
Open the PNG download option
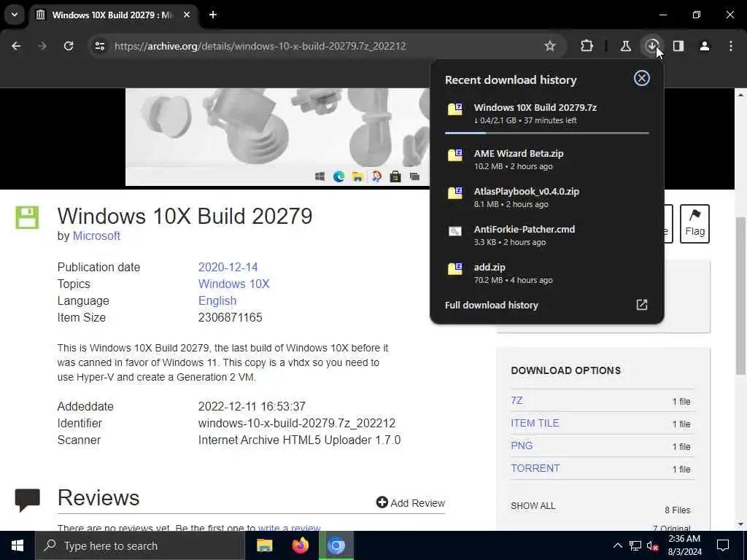[522, 446]
